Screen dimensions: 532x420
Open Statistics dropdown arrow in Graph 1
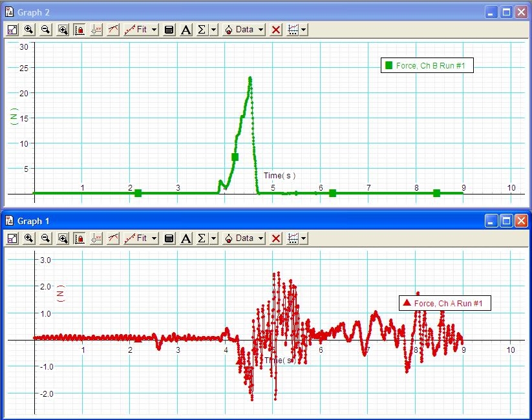[213, 238]
